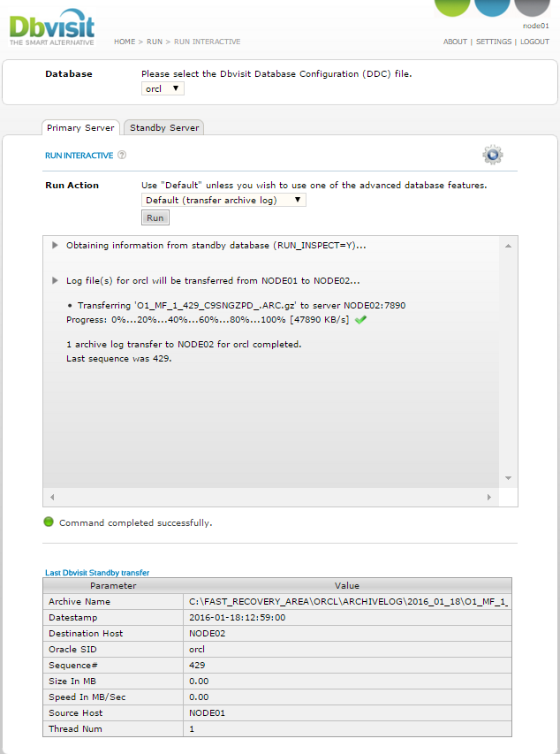Click the '1 archive log transfer to NODE02' line
Image resolution: width=560 pixels, height=754 pixels.
[x=184, y=345]
